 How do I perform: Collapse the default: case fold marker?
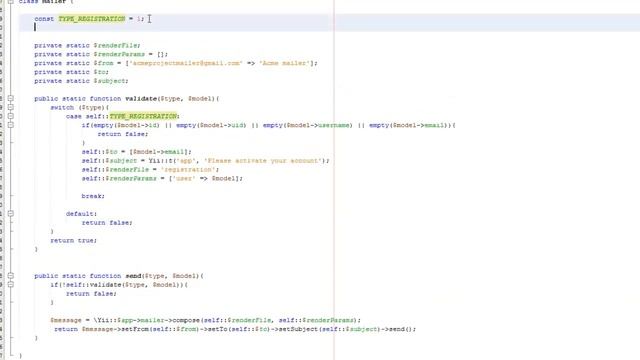(x=11, y=213)
